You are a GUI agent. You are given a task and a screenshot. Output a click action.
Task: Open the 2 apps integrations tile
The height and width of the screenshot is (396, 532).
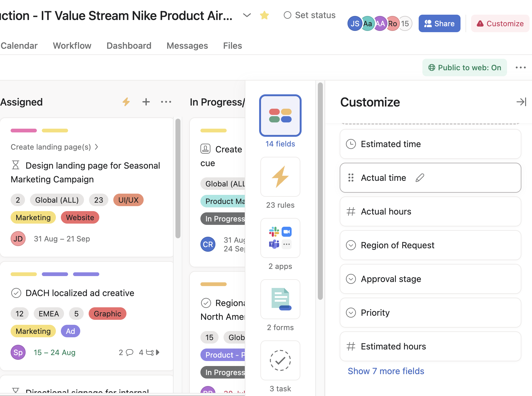coord(280,238)
